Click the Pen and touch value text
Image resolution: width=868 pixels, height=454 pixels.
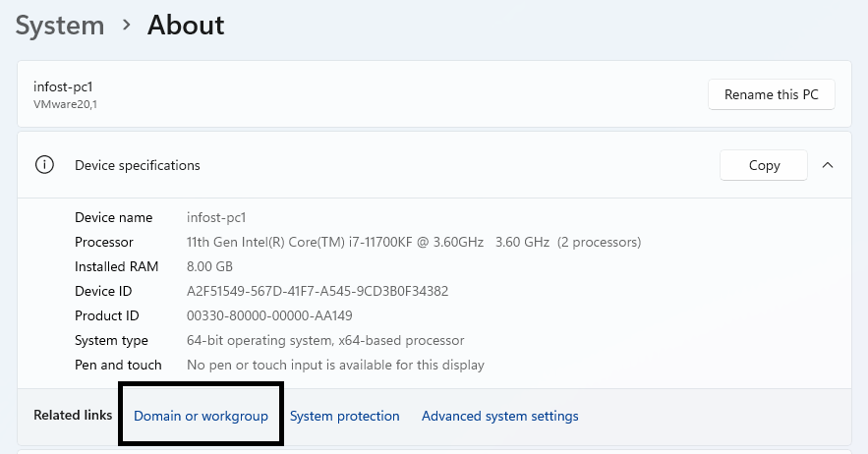[x=335, y=365]
